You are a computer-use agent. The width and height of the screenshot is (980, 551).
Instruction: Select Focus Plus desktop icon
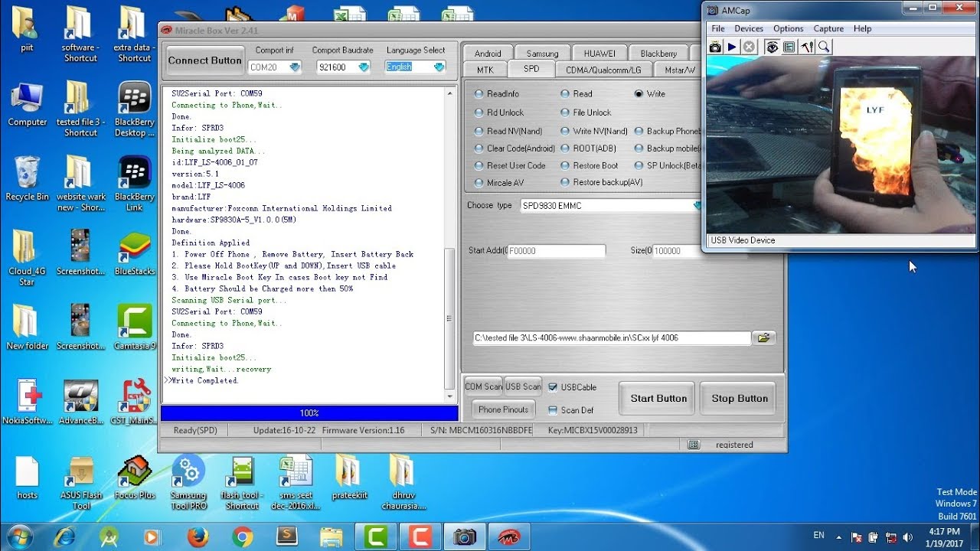(135, 478)
